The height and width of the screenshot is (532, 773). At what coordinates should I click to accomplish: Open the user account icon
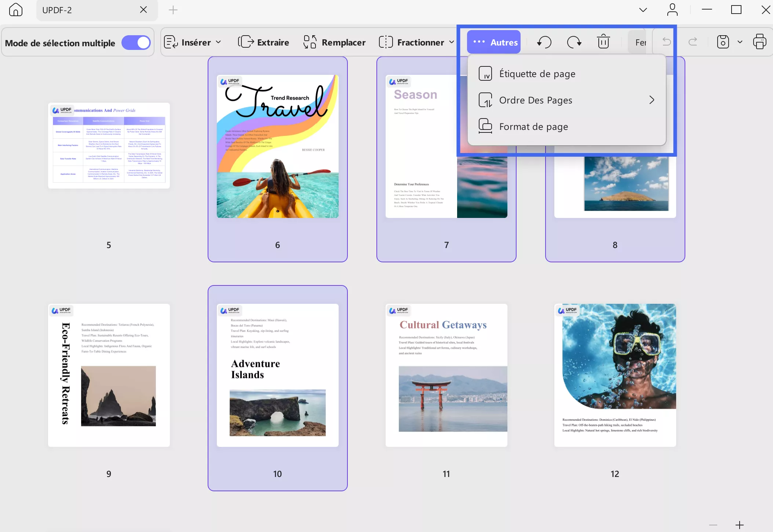coord(672,10)
